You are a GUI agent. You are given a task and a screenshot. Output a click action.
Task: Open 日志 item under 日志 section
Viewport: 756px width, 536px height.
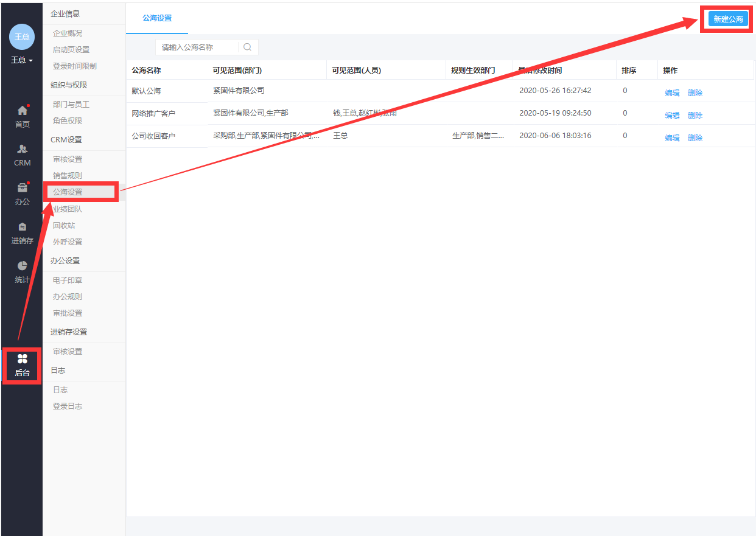(x=60, y=389)
